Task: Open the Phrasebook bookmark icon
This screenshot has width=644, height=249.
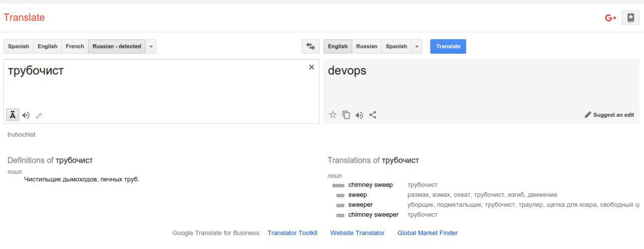Action: click(x=630, y=18)
